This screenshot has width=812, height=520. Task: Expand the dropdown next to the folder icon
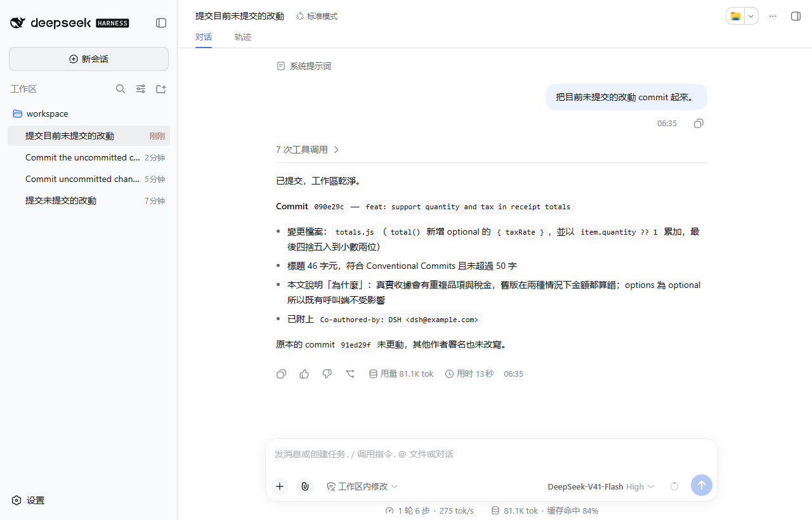(751, 16)
